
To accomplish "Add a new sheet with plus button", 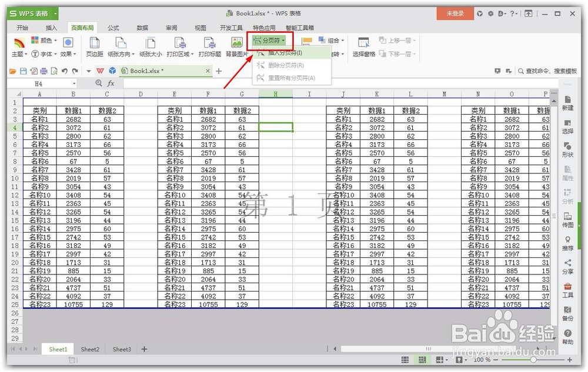I will pos(144,349).
